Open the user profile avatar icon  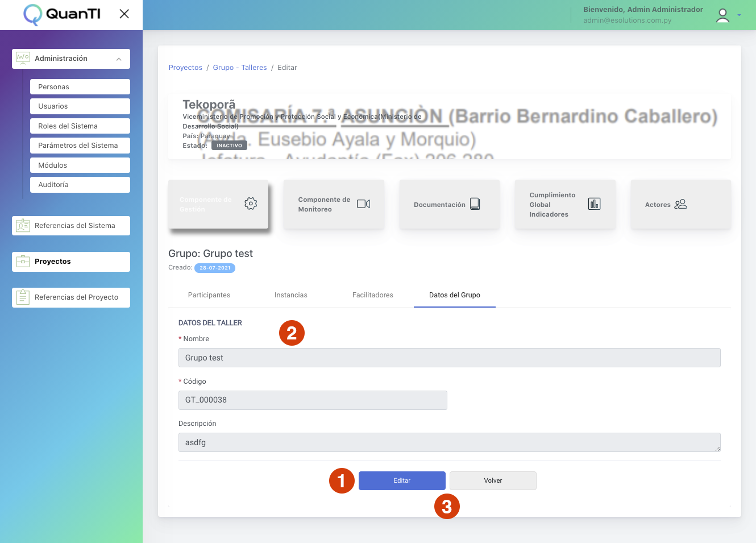point(722,15)
